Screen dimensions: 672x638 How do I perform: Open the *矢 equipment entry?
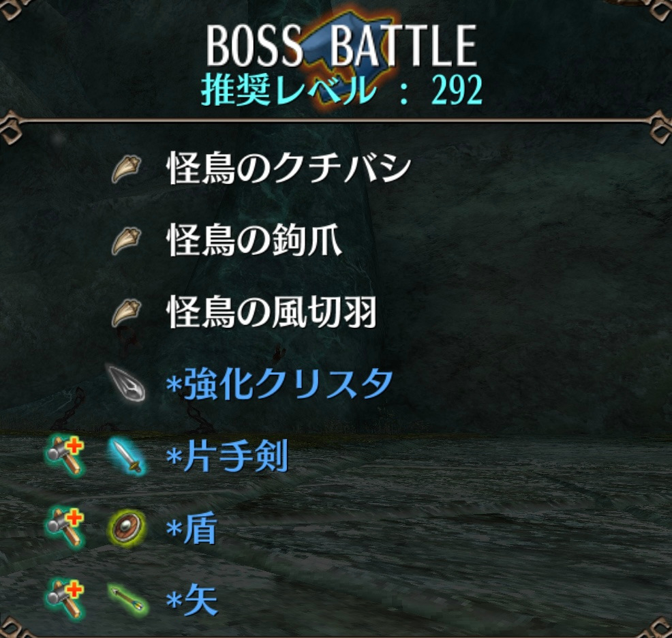click(x=192, y=601)
